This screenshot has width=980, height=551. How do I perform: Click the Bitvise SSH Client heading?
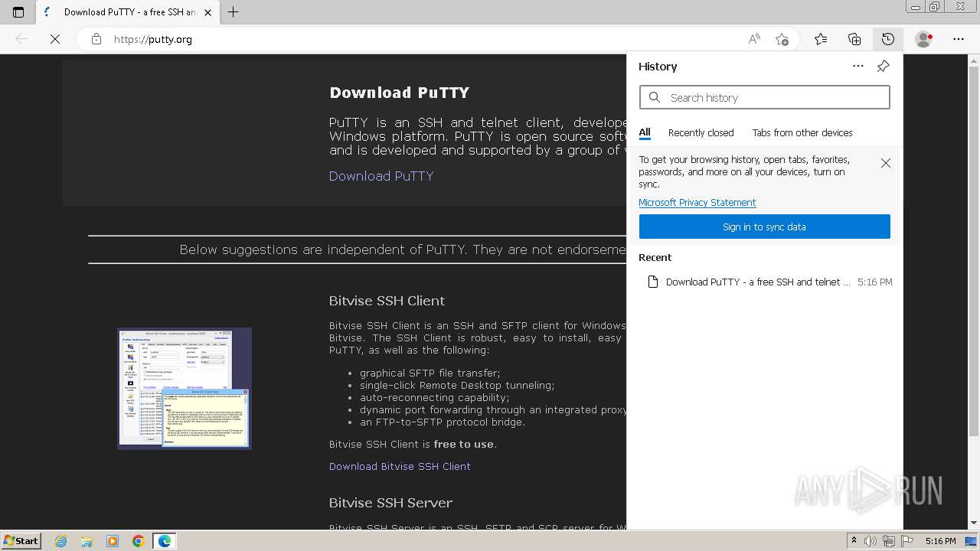[x=387, y=301]
